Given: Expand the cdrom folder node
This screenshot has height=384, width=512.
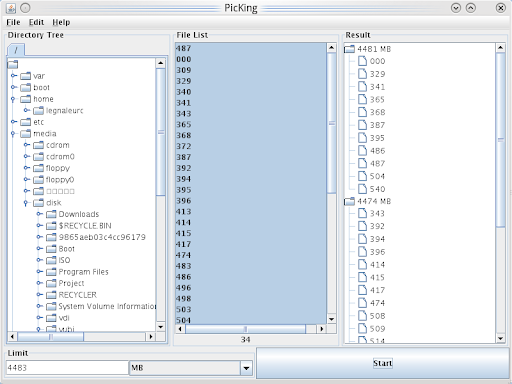Looking at the screenshot, I should 27,145.
